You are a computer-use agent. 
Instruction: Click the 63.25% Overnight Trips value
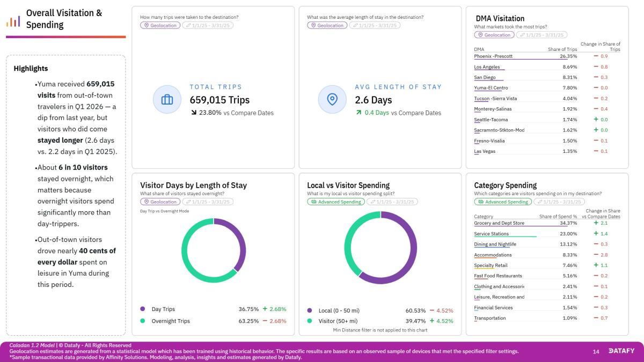point(248,321)
